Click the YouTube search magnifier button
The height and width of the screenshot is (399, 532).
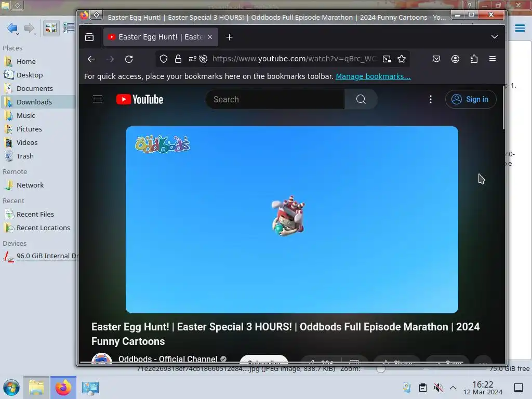(361, 99)
